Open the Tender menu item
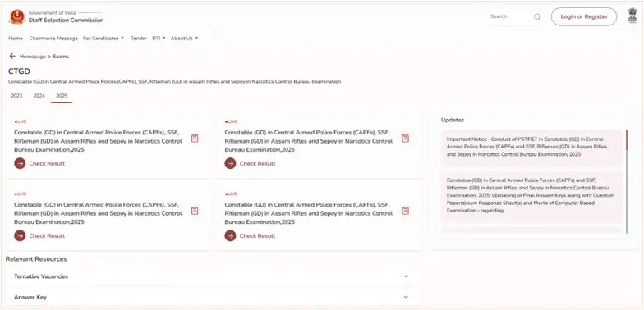 coord(139,38)
